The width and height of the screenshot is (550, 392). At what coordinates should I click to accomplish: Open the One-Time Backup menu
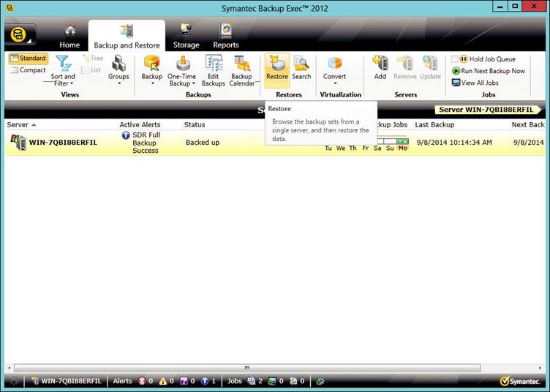pos(181,71)
